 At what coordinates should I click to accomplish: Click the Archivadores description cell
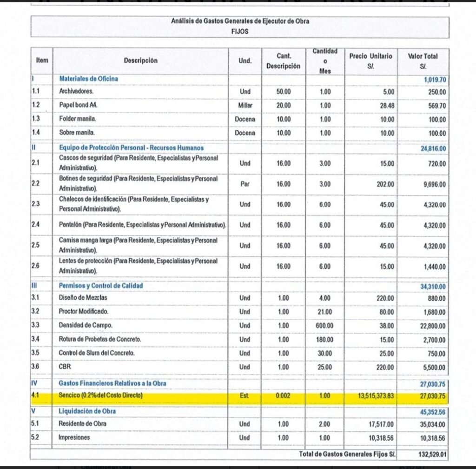click(76, 91)
